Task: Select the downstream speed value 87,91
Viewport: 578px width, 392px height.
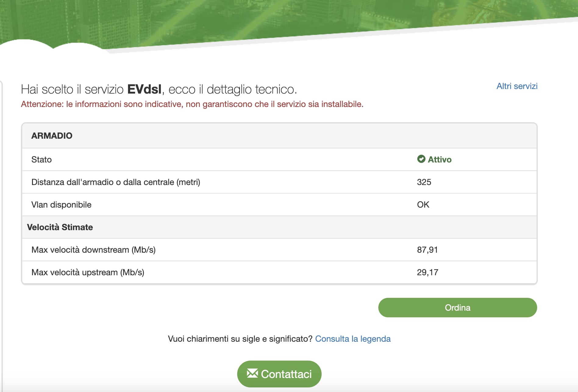Action: [x=427, y=250]
